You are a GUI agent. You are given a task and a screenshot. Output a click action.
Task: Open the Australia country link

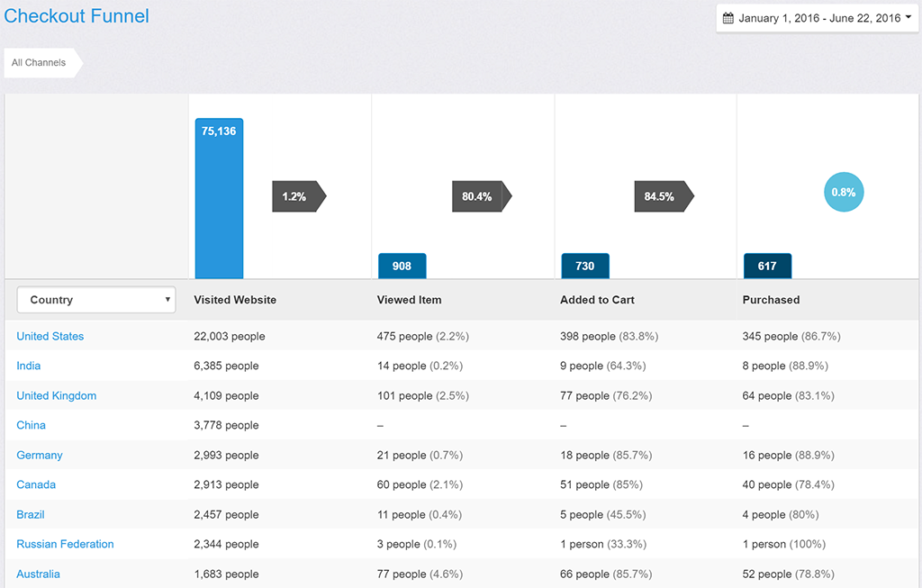point(38,574)
